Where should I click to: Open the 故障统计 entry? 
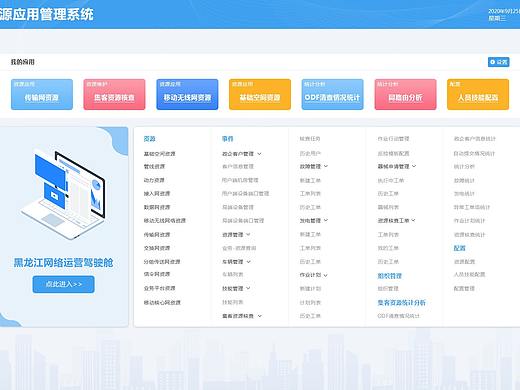coord(464,180)
